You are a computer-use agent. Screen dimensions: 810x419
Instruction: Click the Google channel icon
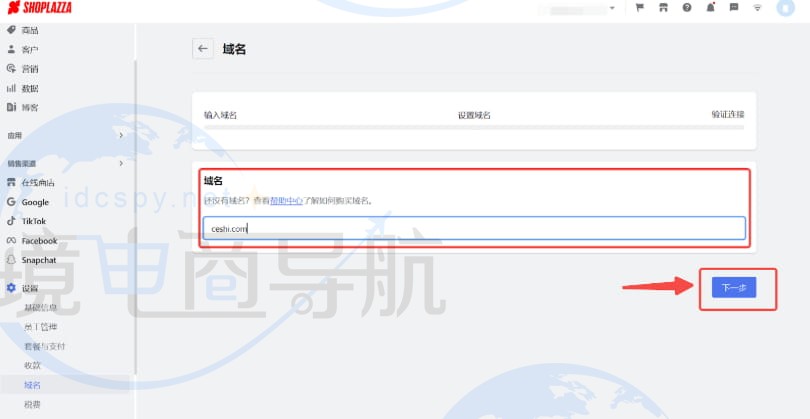(x=11, y=202)
